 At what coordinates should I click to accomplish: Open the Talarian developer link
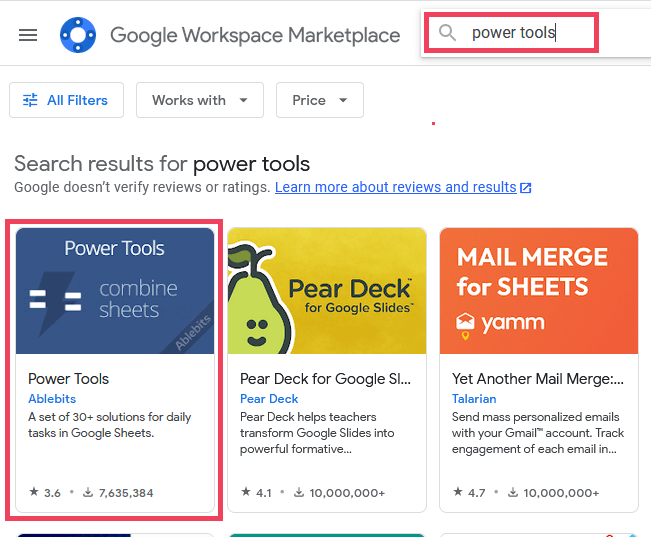click(x=474, y=399)
